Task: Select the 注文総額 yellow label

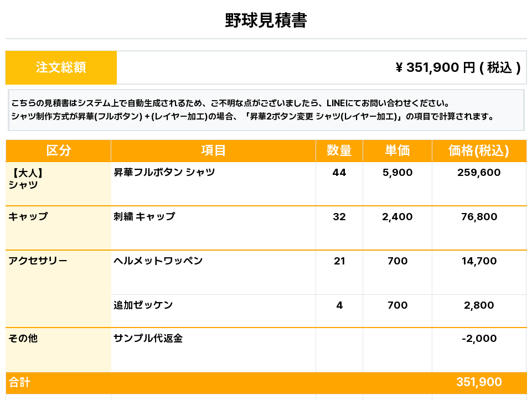Action: click(x=61, y=67)
